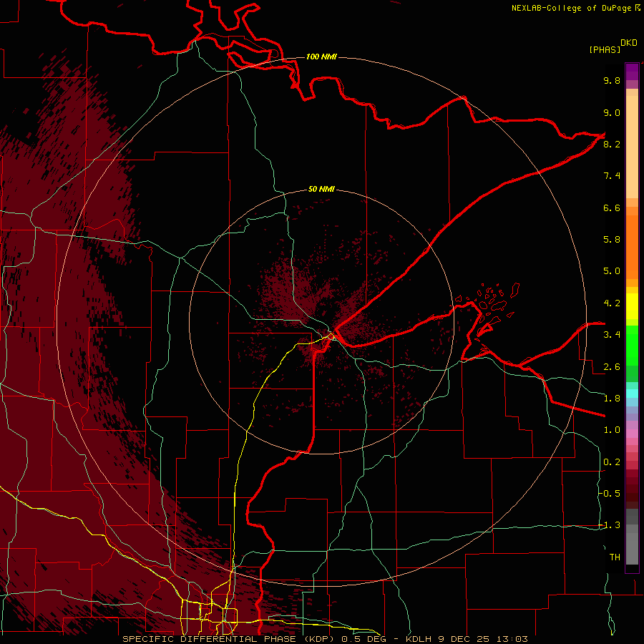Image resolution: width=644 pixels, height=644 pixels.
Task: Click the 3.4 value on the color scale
Action: click(x=612, y=334)
